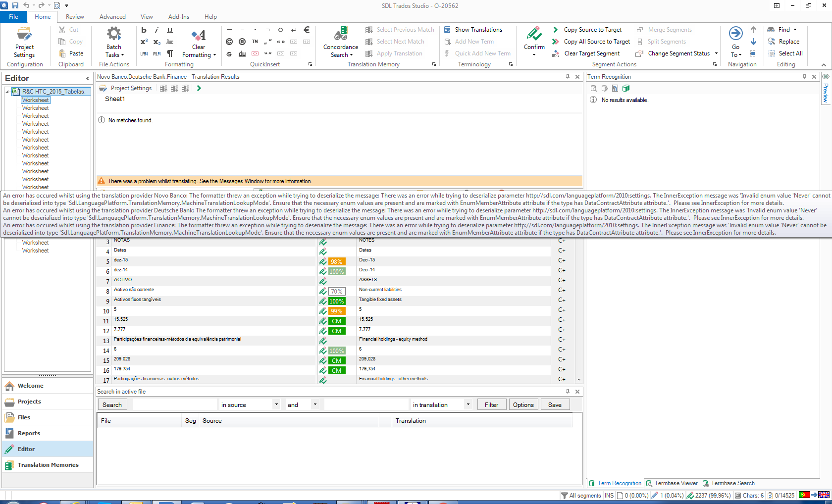
Task: Click the Search button in active file search
Action: tap(112, 404)
